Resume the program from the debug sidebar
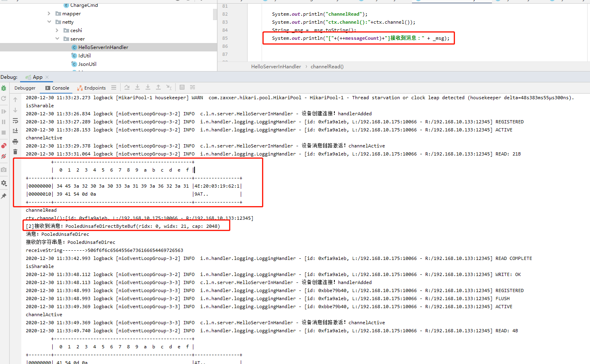590x364 pixels. pos(4,111)
